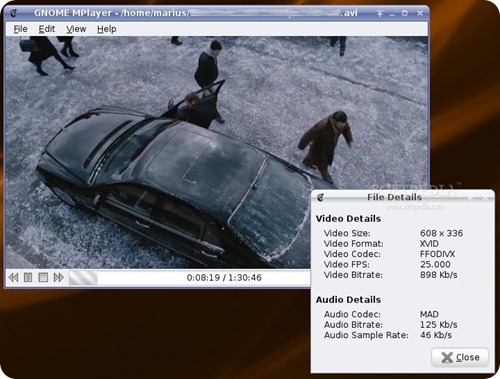Click the GNOME MPlayer window menu icon

click(x=14, y=13)
